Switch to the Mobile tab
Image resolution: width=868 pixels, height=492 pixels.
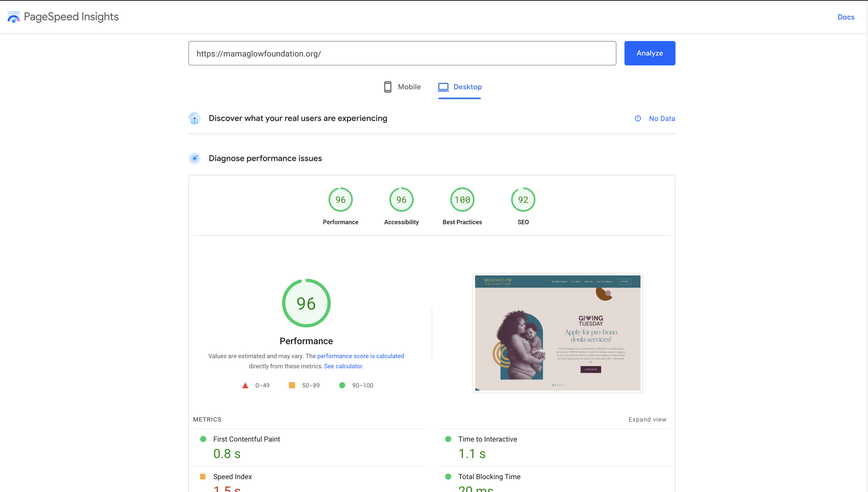409,87
